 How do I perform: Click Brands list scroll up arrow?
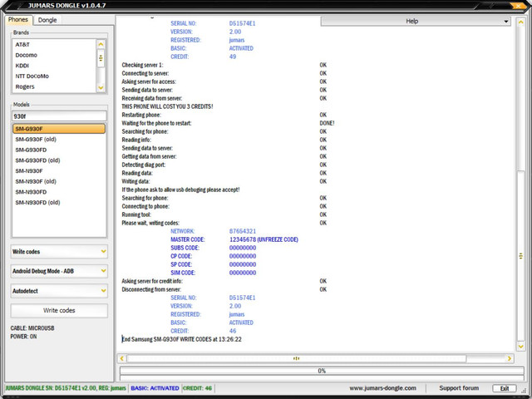coord(101,44)
